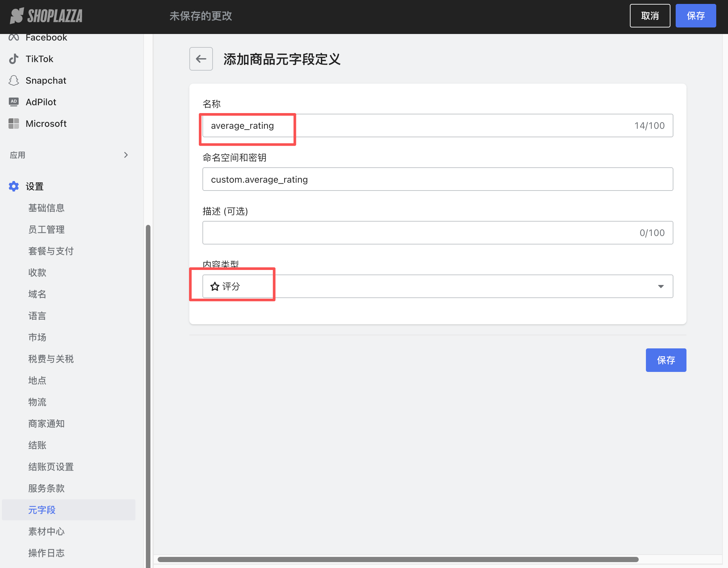Click the top bar 保存 button
The height and width of the screenshot is (568, 728).
click(x=696, y=16)
